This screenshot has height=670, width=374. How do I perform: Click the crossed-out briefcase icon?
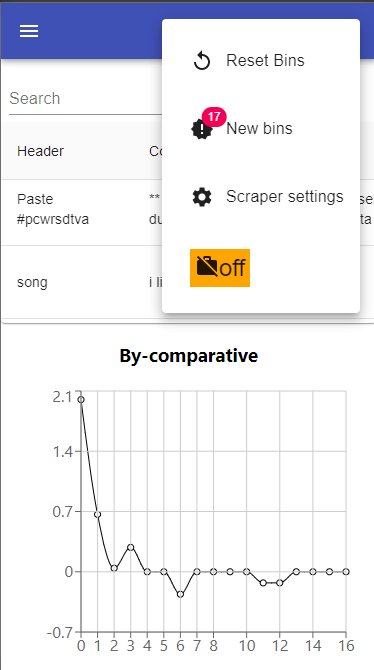pyautogui.click(x=207, y=267)
